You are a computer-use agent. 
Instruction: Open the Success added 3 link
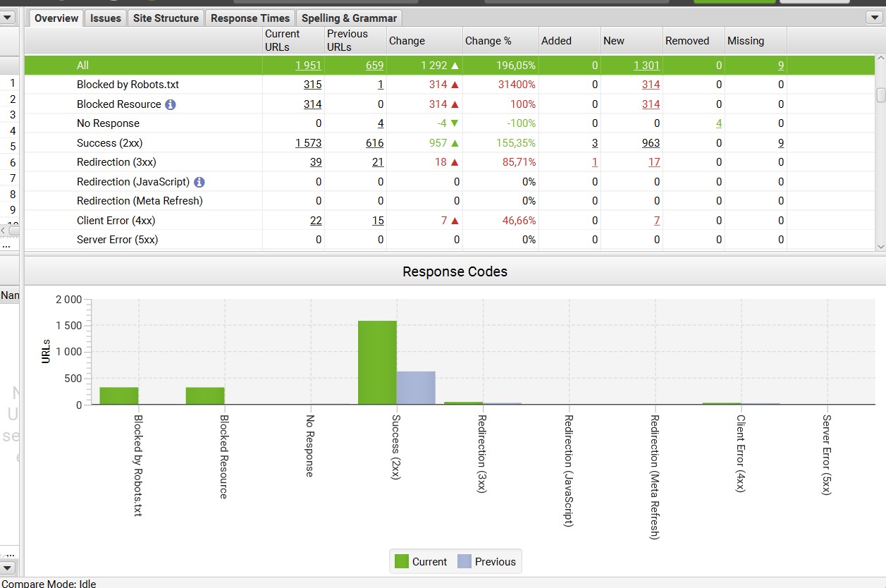point(595,143)
